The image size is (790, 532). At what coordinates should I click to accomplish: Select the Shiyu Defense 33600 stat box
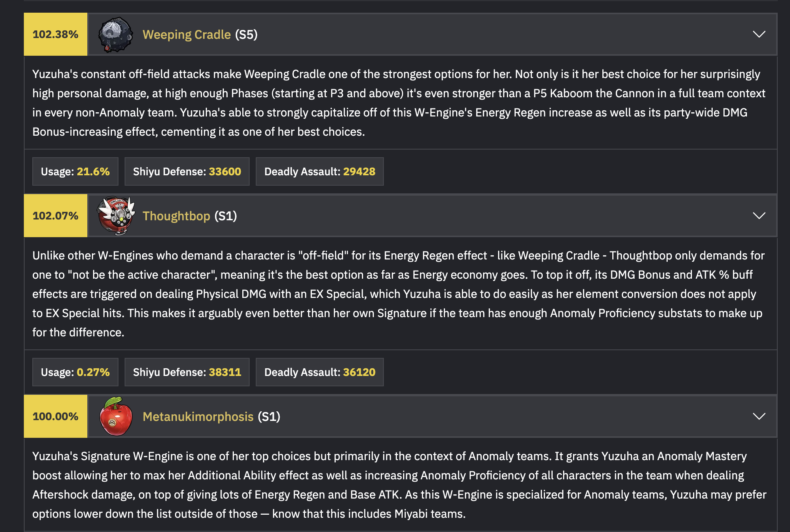click(x=187, y=171)
